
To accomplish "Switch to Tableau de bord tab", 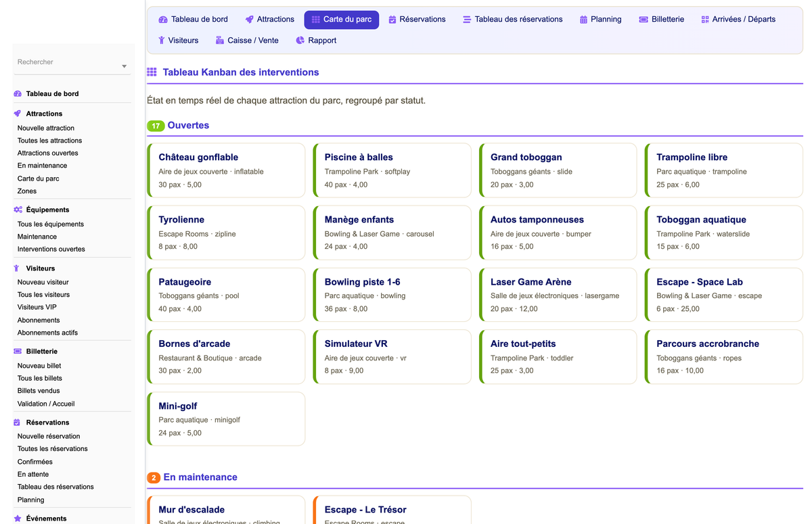I will click(193, 20).
